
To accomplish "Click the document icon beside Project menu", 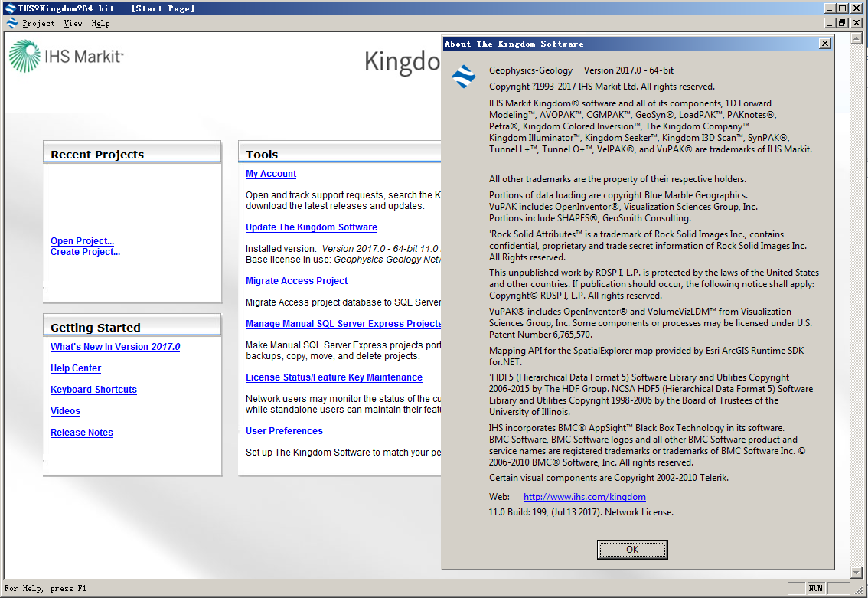I will tap(12, 23).
